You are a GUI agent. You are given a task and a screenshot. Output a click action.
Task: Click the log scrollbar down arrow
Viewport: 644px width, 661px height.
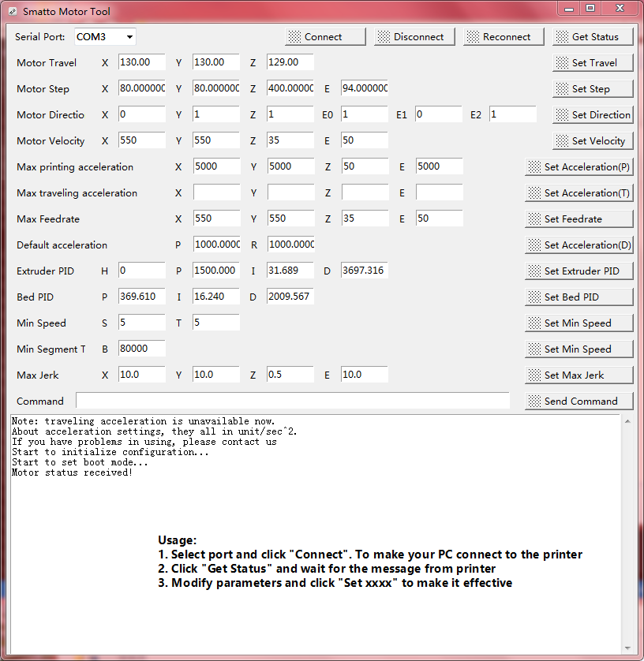pos(628,648)
